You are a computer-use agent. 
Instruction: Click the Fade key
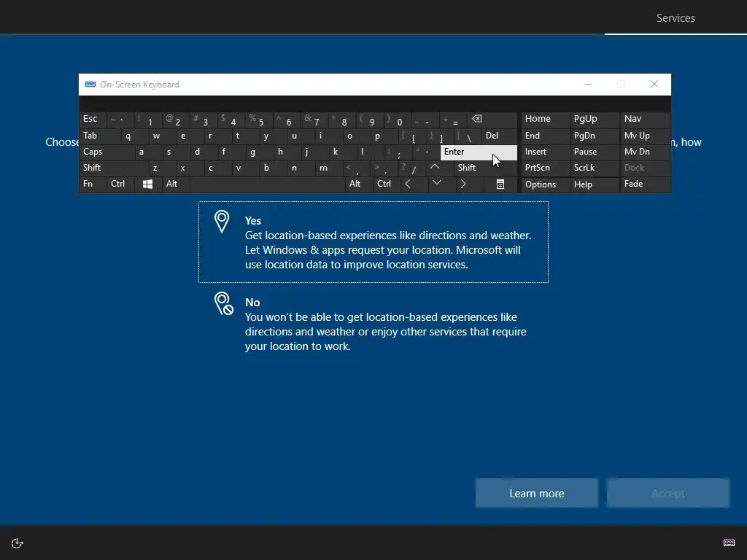[645, 184]
